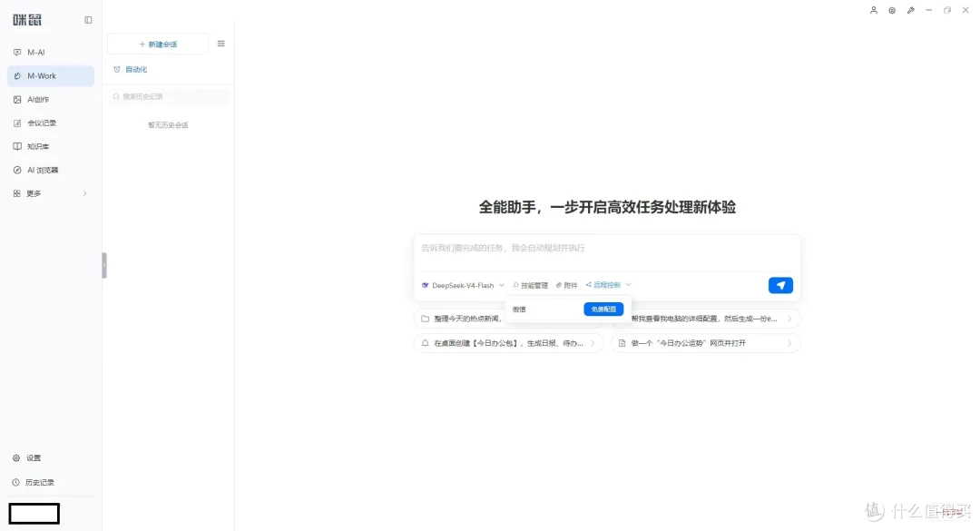Open the user account icon in title bar
Screen dimensions: 980x531
(x=874, y=10)
